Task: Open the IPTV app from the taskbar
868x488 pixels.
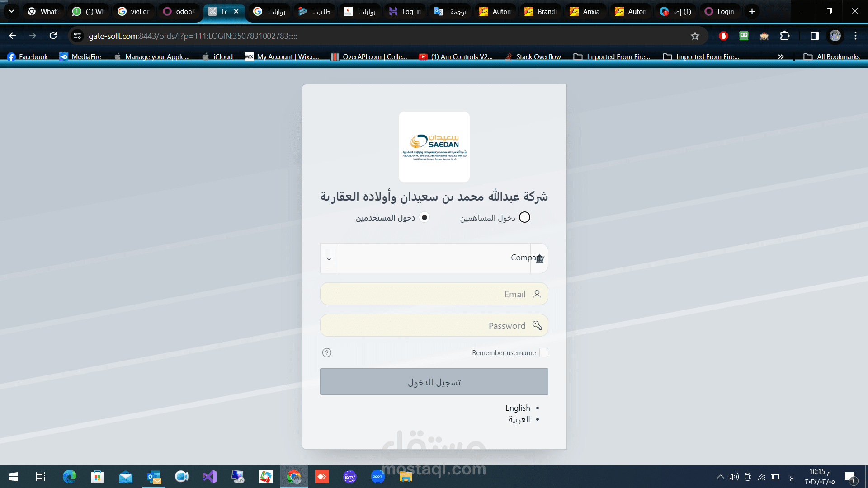Action: [x=350, y=477]
